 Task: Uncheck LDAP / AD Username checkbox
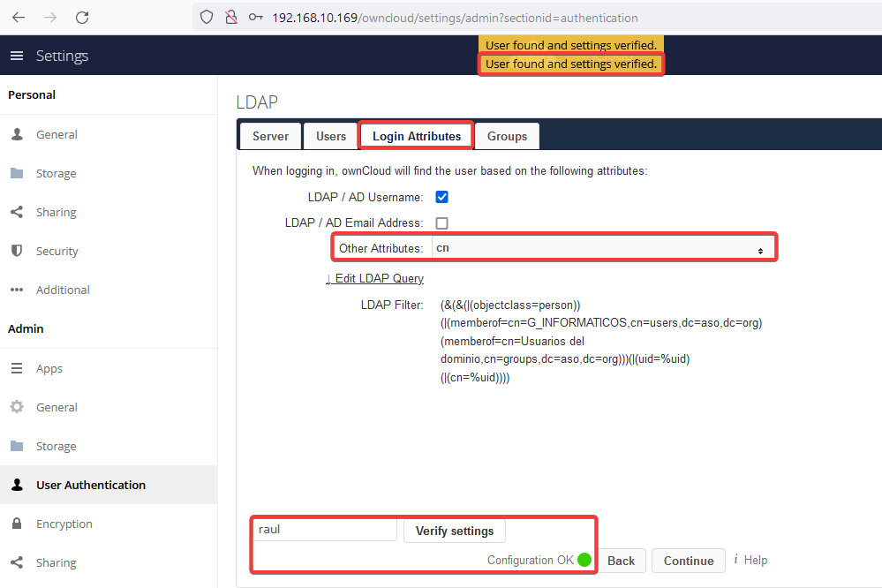[x=442, y=197]
